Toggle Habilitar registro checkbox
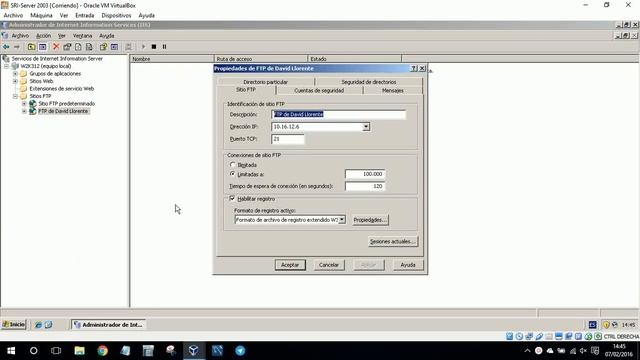640x360 pixels. [232, 198]
